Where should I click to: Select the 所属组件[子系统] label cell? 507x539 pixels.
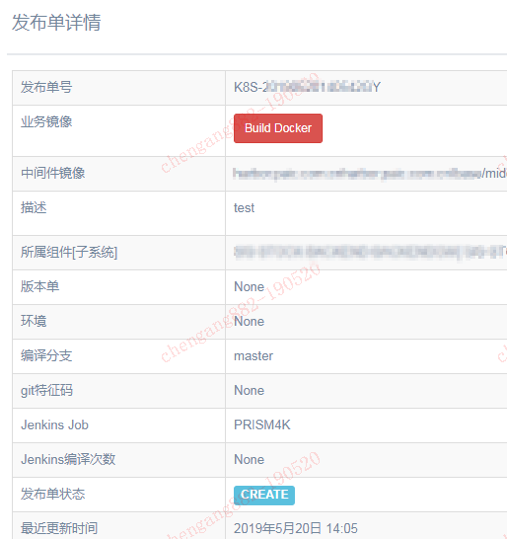(119, 253)
